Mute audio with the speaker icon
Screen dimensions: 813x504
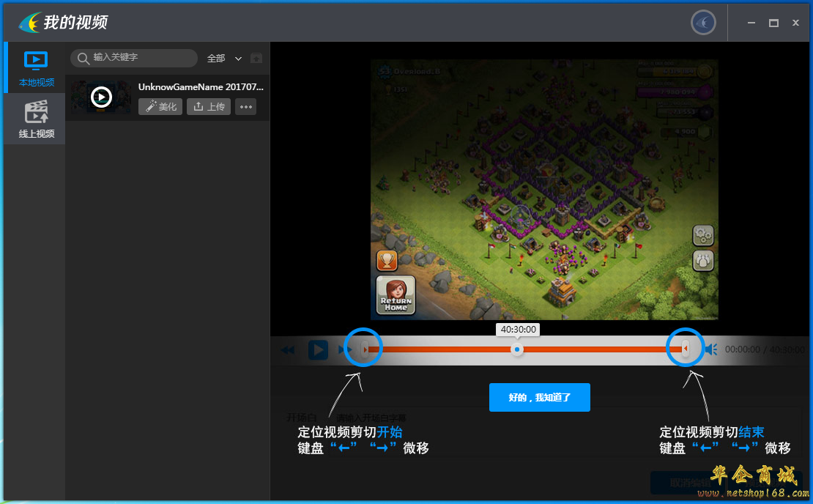pos(711,349)
